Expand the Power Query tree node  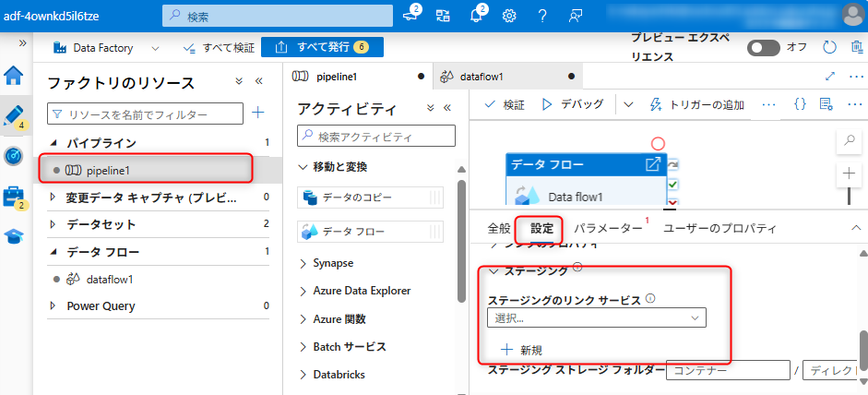(x=54, y=305)
